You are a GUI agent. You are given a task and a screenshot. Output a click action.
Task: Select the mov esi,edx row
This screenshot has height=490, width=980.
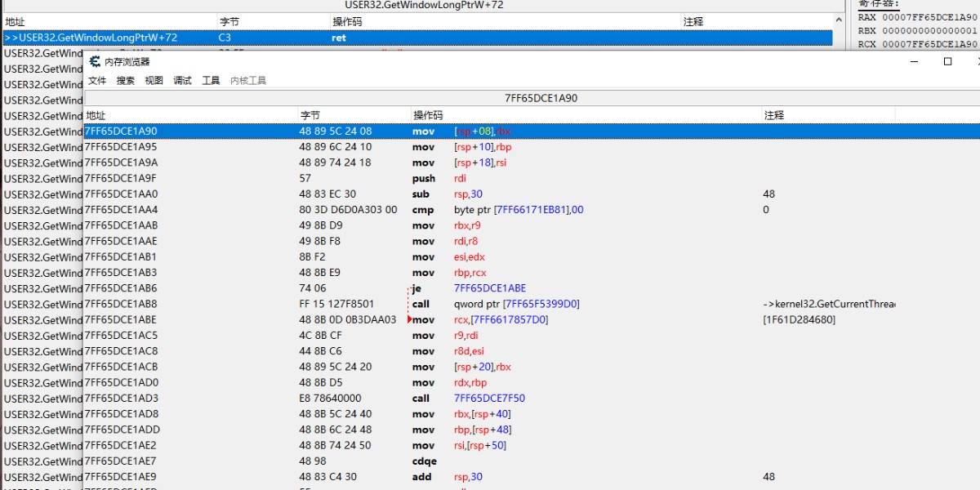[x=532, y=257]
